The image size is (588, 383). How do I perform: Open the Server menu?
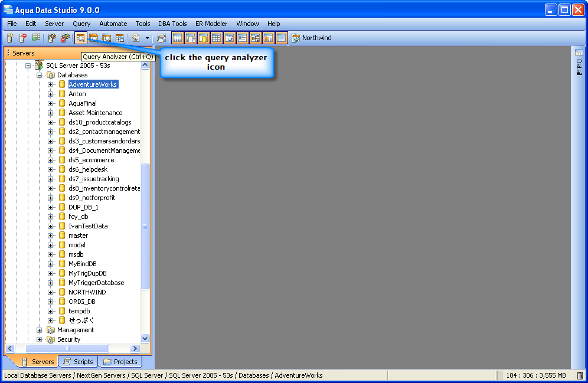[54, 24]
